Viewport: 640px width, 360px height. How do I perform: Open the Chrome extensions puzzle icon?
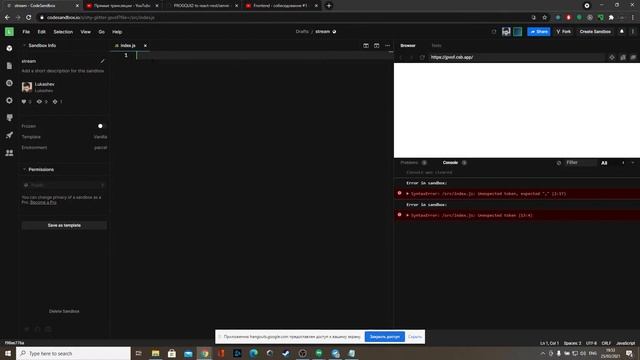tap(611, 18)
